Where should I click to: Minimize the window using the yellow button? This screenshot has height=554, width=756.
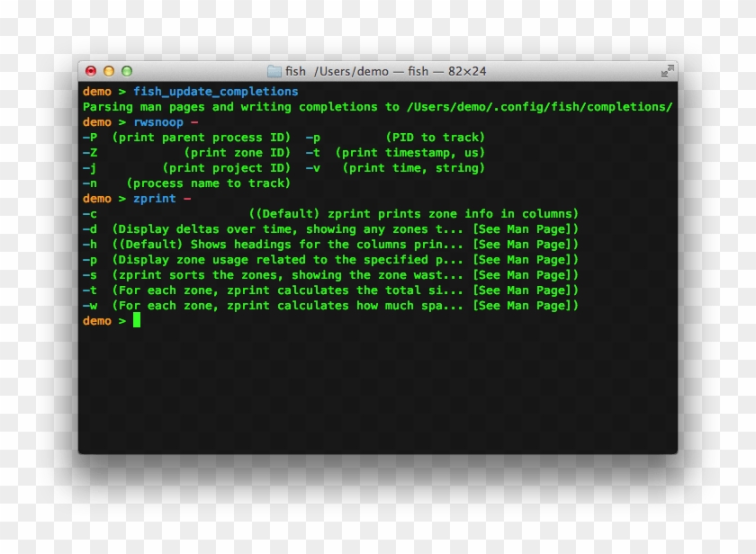[x=109, y=71]
